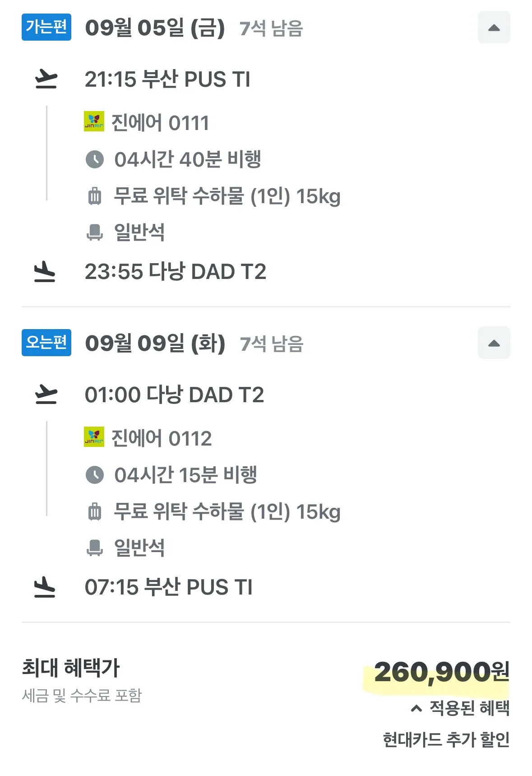The image size is (532, 776).
Task: Click the landing plane icon at 부산 07:15
Action: point(45,587)
